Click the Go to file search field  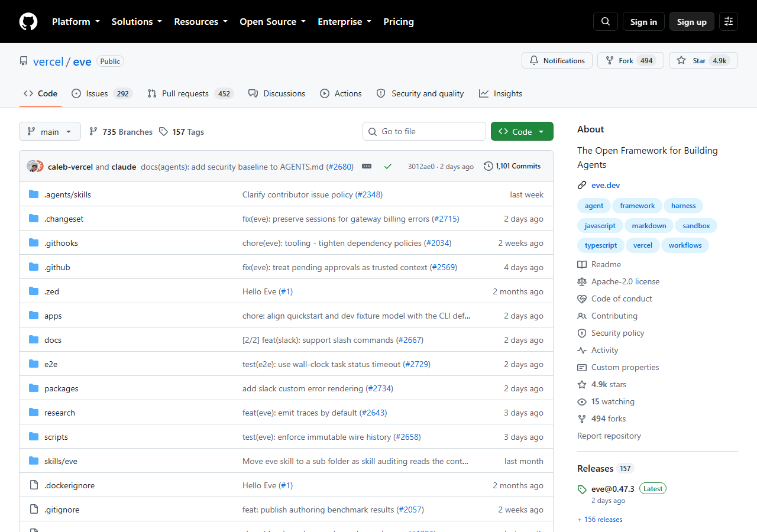[424, 131]
